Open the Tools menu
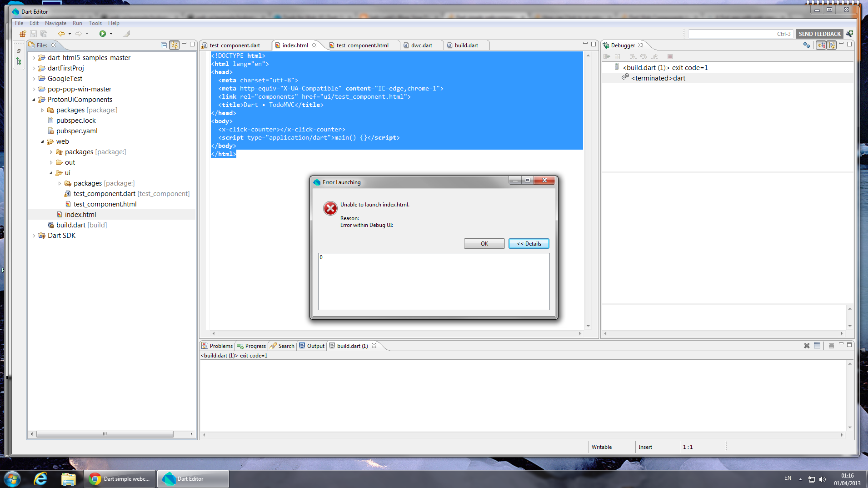This screenshot has height=488, width=868. pyautogui.click(x=95, y=23)
